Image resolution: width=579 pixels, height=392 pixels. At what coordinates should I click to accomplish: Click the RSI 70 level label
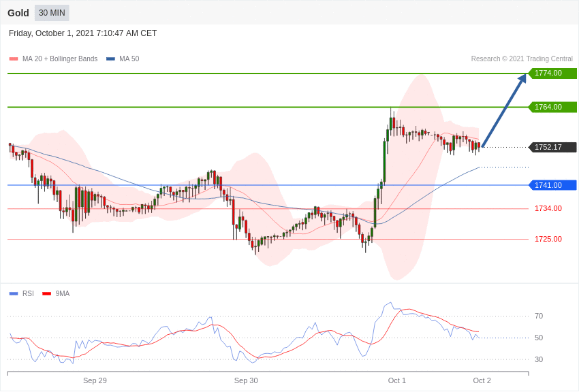pyautogui.click(x=539, y=316)
